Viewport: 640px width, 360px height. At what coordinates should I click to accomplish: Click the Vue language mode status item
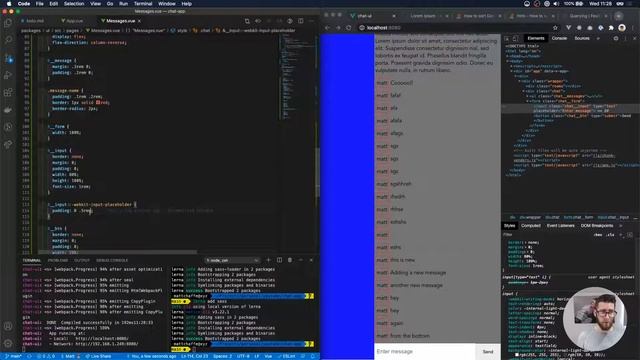coord(268,356)
